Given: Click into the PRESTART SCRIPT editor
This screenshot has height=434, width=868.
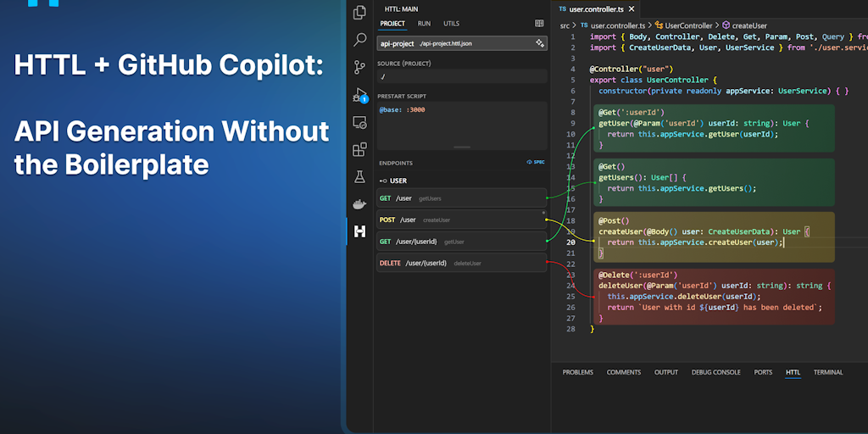Looking at the screenshot, I should coord(462,125).
